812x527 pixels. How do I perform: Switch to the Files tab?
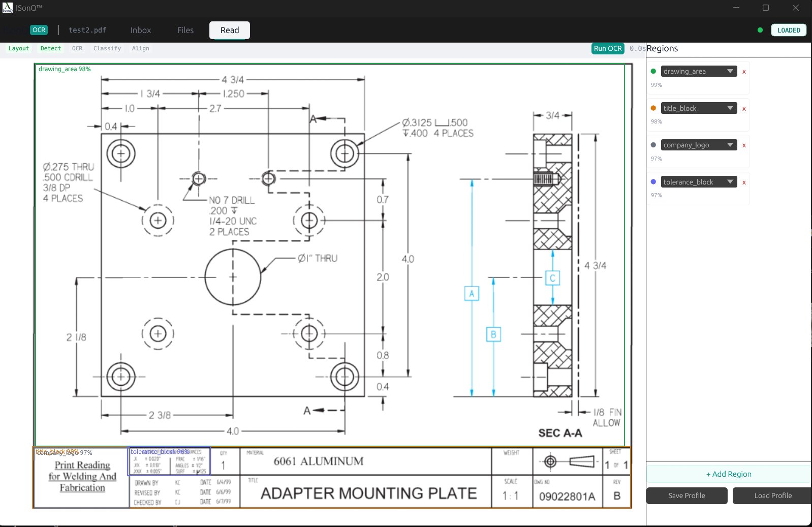[185, 30]
